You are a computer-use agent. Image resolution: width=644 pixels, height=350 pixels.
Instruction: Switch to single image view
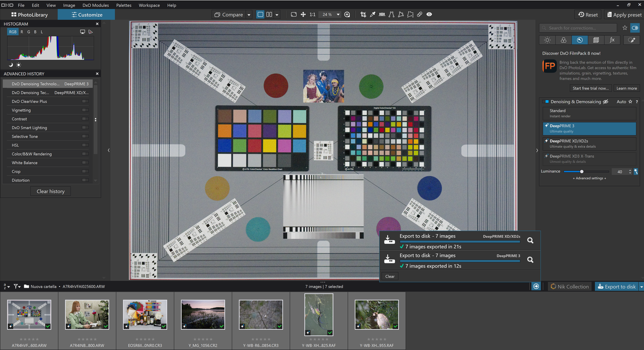coord(260,15)
